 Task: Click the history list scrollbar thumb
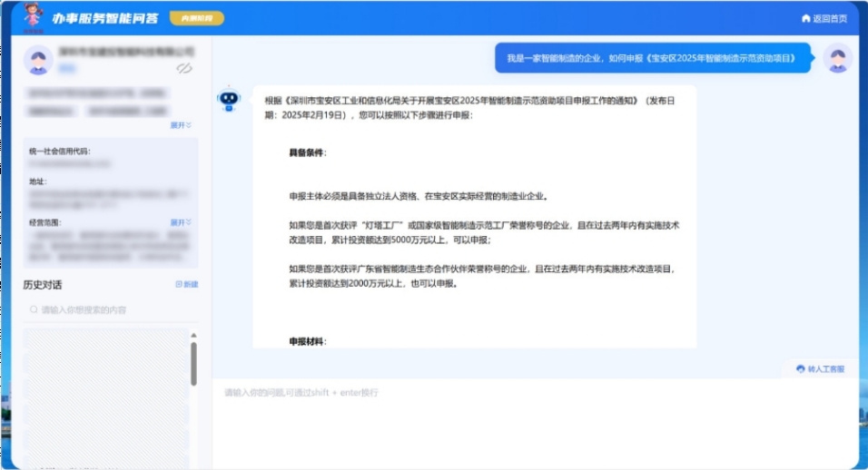click(x=193, y=363)
